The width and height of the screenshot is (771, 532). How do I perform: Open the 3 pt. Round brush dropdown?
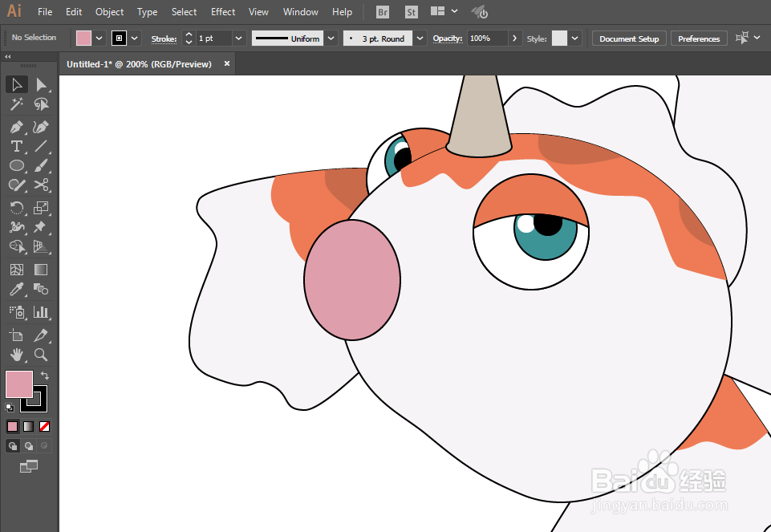[x=420, y=39]
